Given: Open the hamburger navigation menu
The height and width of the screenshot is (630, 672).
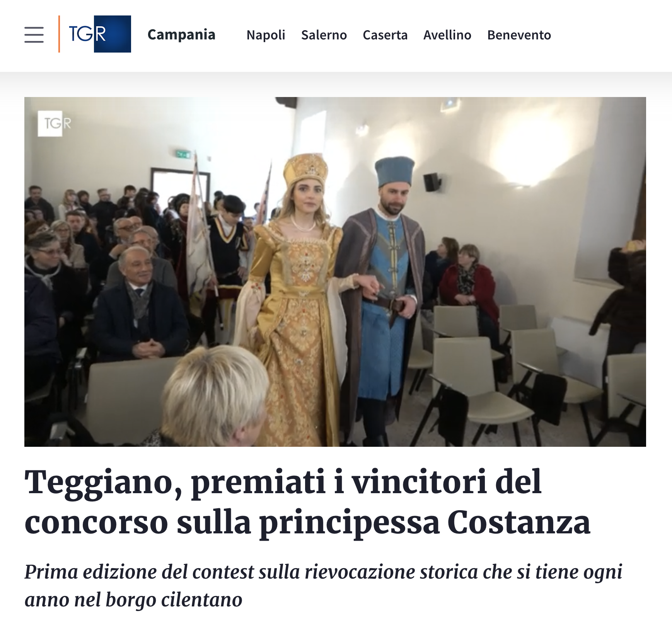Looking at the screenshot, I should point(34,35).
